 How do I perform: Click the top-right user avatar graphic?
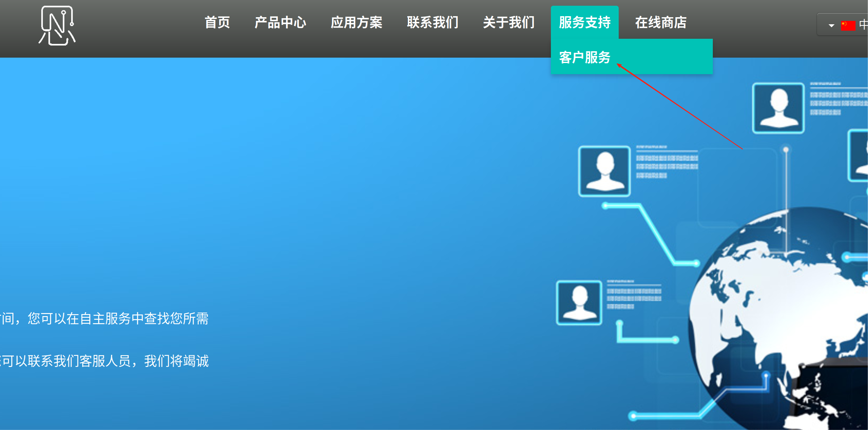778,108
